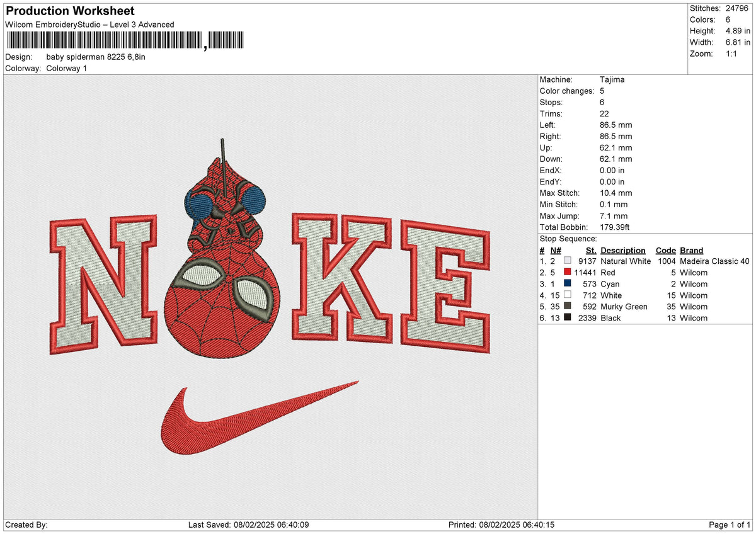Click the Colorway 1 value

(67, 68)
